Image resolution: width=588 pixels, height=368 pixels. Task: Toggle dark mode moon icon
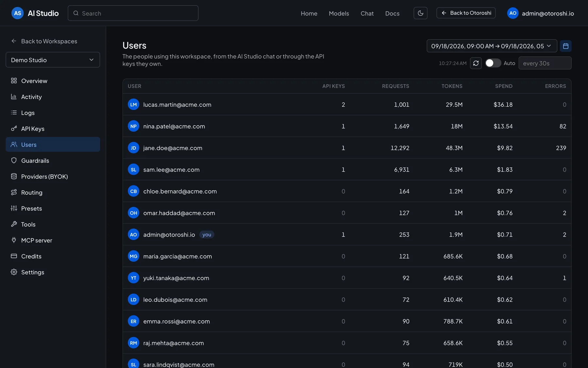tap(420, 13)
